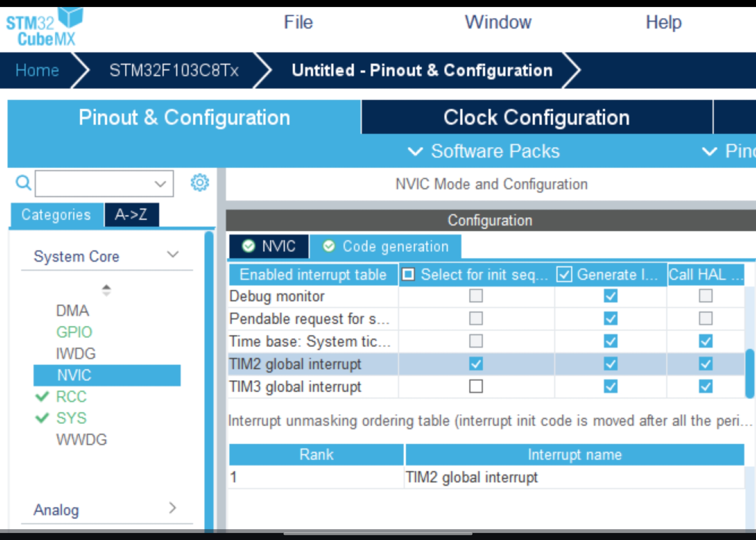
Task: Toggle Pendable request generate handler checkbox
Action: click(611, 319)
